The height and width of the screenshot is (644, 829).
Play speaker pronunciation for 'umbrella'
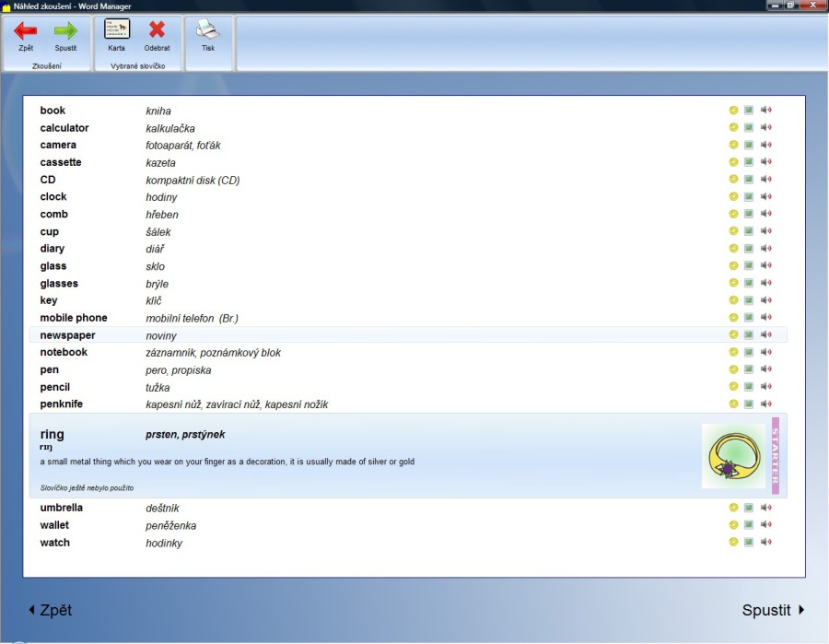765,508
